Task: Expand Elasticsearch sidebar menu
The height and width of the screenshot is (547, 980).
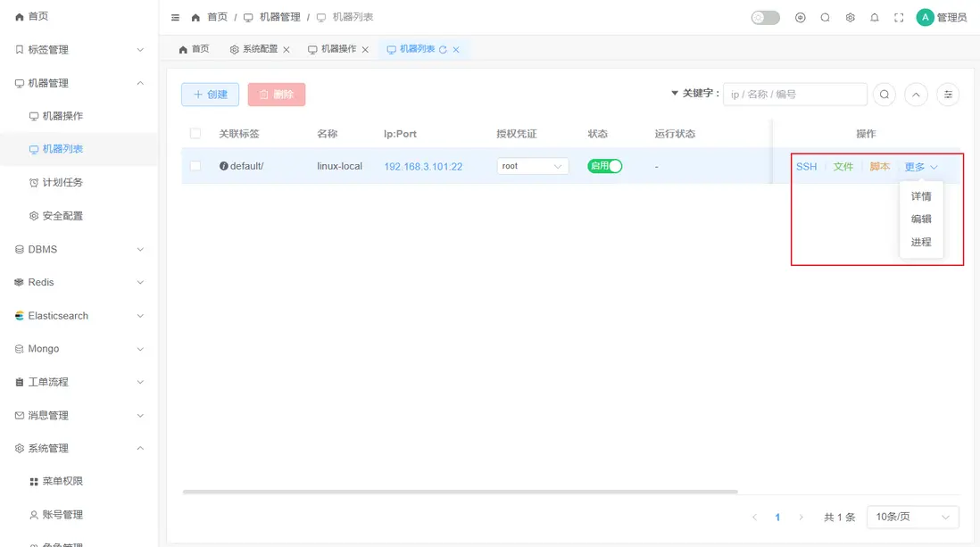Action: point(79,316)
